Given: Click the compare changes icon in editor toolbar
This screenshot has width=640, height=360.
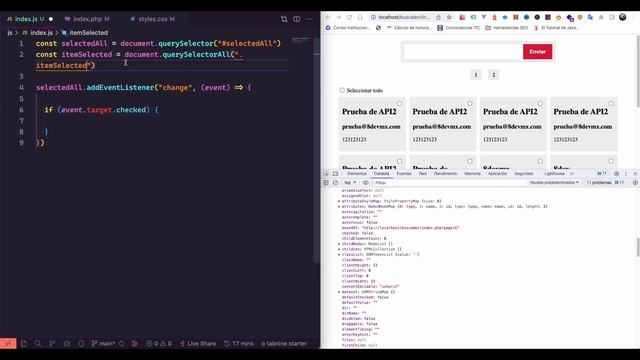Looking at the screenshot, I should [284, 19].
